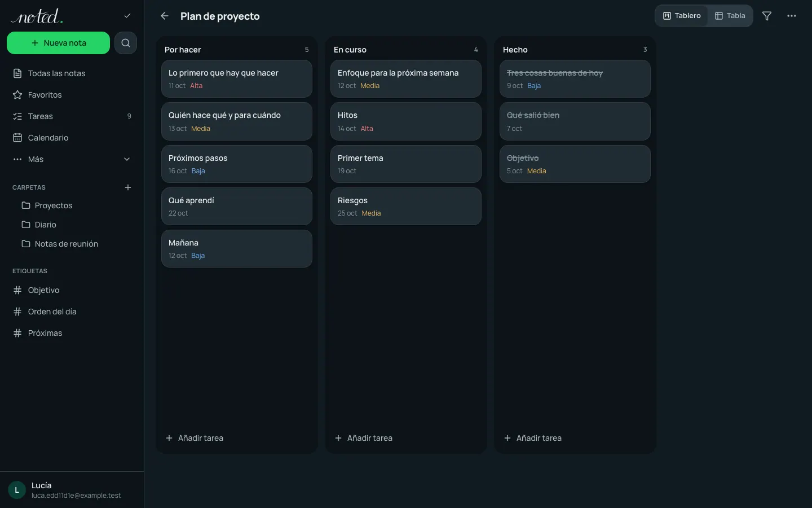Add a task to En curso column
This screenshot has height=508, width=812.
coord(406,438)
